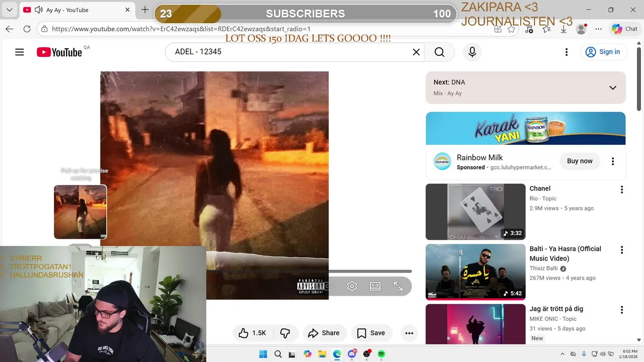The image size is (644, 362).
Task: Open the Windows Start menu
Action: [263, 354]
